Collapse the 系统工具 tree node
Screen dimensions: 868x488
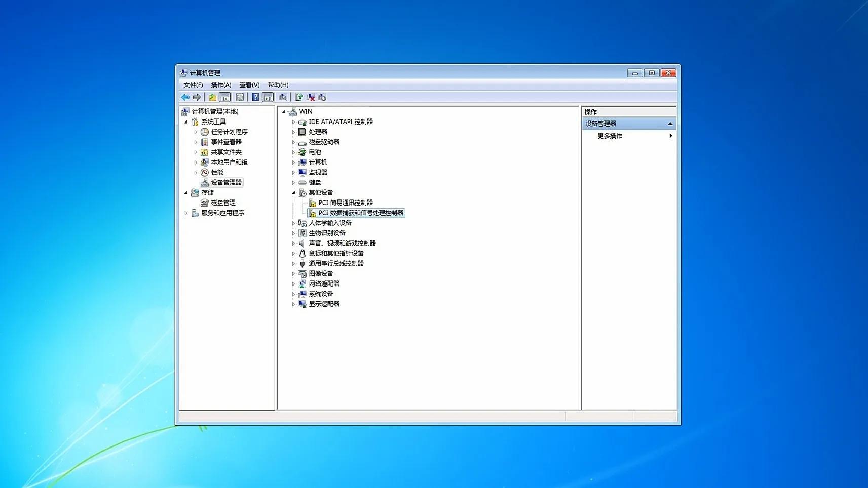point(186,122)
